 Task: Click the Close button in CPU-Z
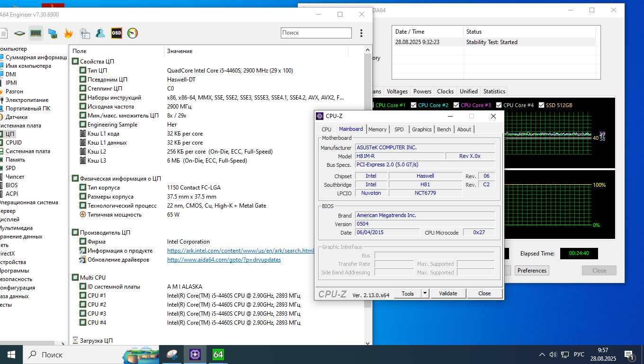484,293
